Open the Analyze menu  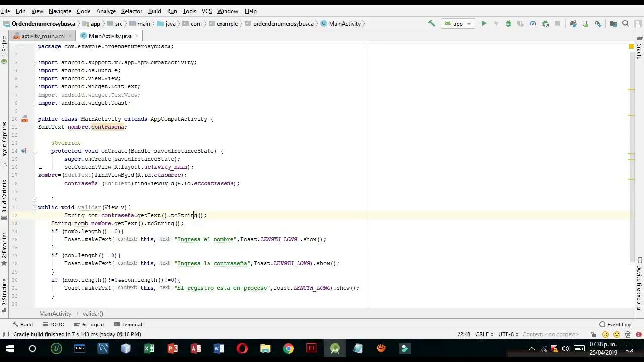[x=106, y=11]
